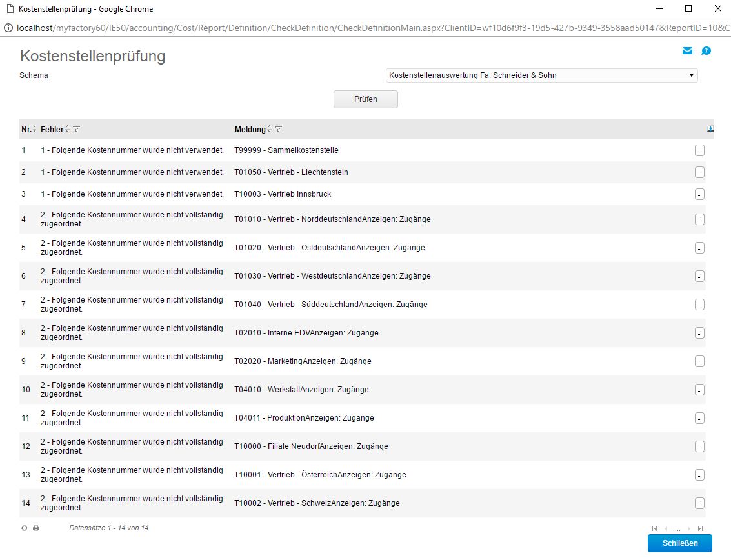Go to previous page of records
This screenshot has height=560, width=731.
[666, 529]
